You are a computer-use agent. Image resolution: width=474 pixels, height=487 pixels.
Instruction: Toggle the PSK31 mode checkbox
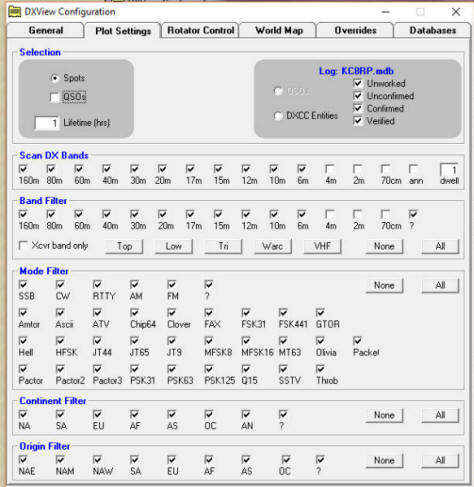135,369
